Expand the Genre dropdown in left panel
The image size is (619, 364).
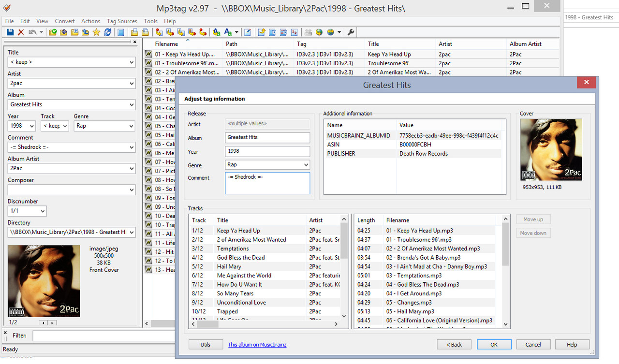pyautogui.click(x=131, y=126)
